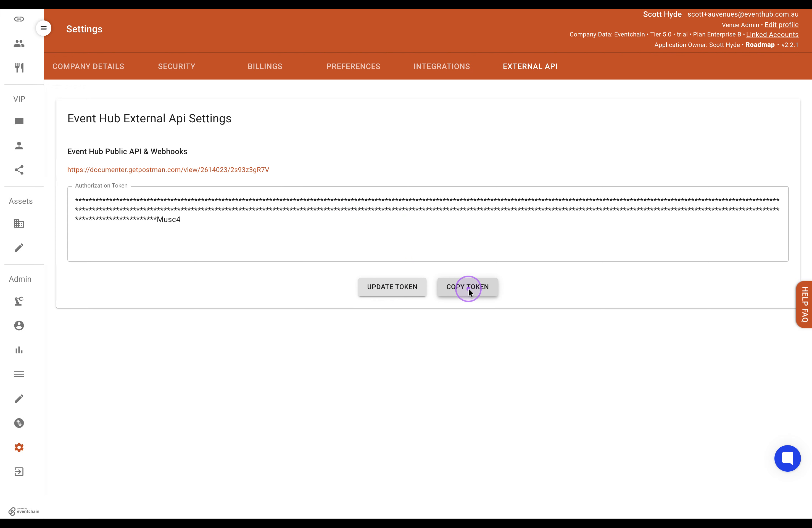Select the External API tab
This screenshot has width=812, height=528.
click(x=530, y=67)
